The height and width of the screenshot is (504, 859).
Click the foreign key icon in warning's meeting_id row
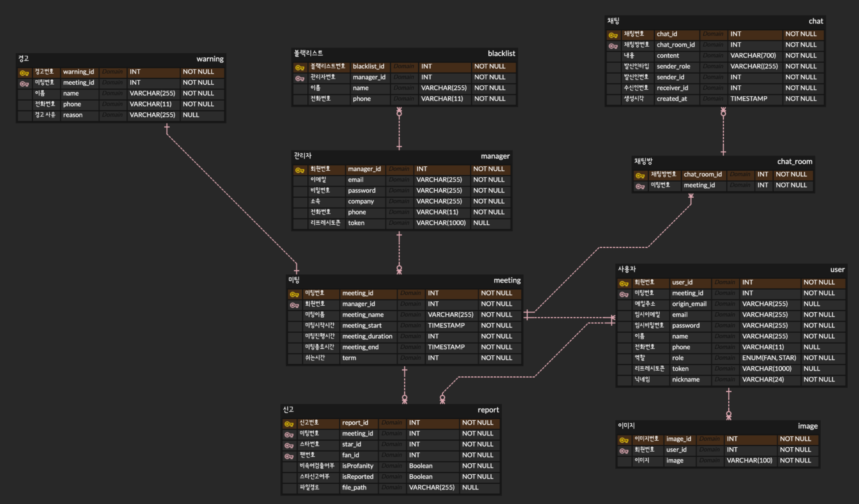24,84
